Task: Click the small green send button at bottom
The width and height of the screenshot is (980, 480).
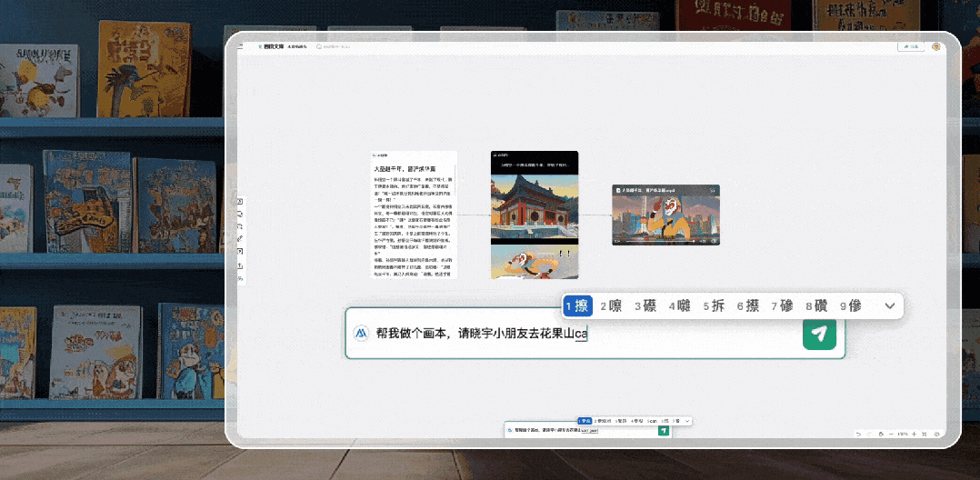Action: coord(664,430)
